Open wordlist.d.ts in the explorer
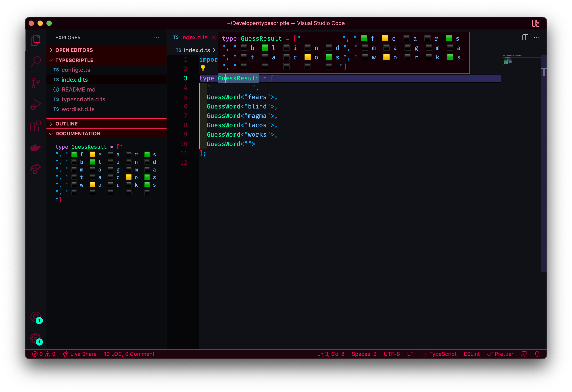 pyautogui.click(x=78, y=109)
